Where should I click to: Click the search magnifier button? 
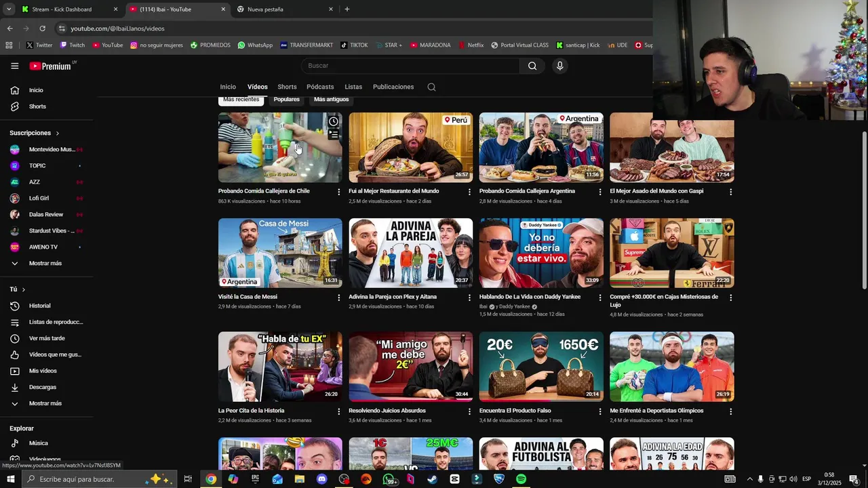tap(532, 66)
